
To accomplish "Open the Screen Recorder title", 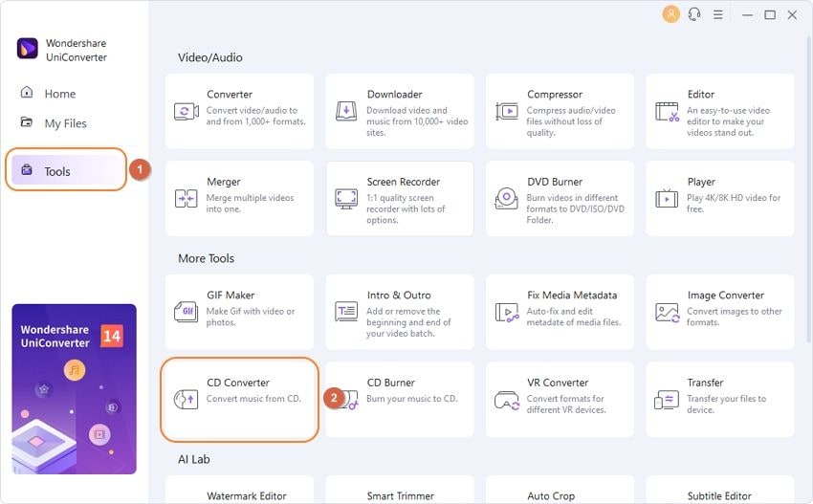I will pyautogui.click(x=404, y=182).
